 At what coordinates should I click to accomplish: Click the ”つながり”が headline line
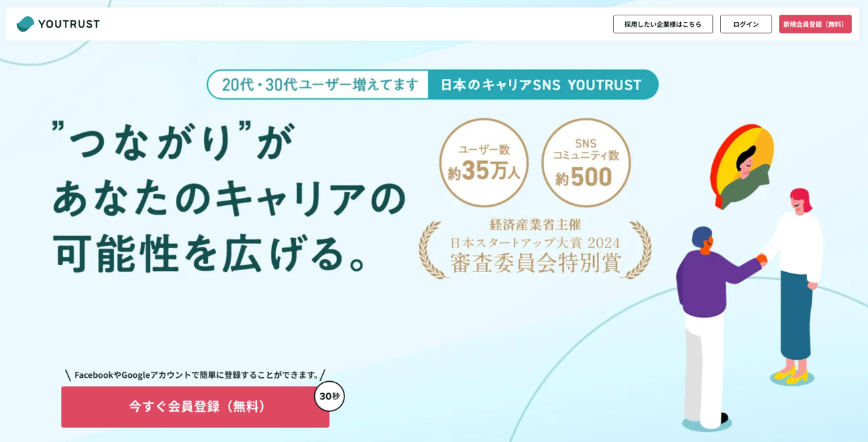pos(173,141)
